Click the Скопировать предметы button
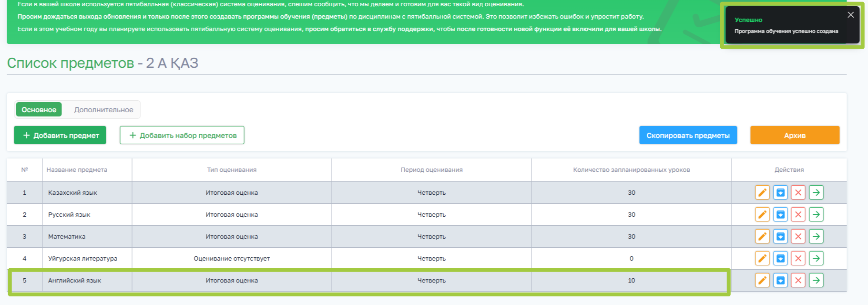 click(688, 135)
